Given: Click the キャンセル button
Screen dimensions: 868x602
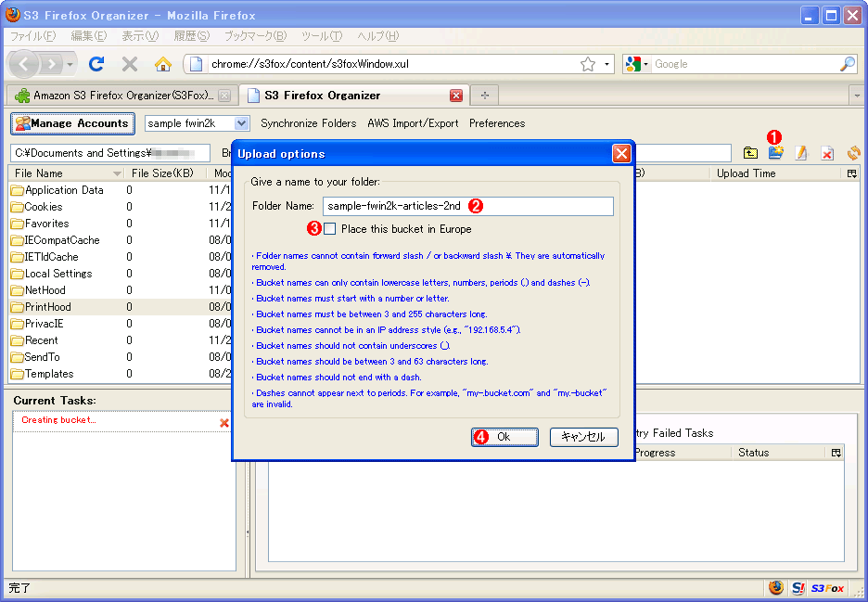Looking at the screenshot, I should tap(583, 437).
